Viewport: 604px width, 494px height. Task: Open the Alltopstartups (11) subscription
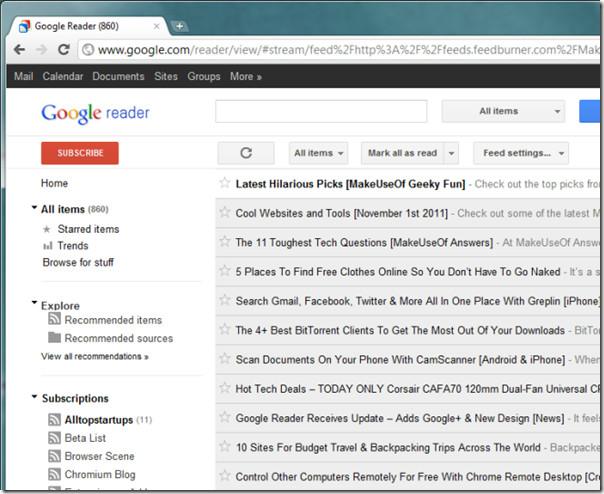108,420
